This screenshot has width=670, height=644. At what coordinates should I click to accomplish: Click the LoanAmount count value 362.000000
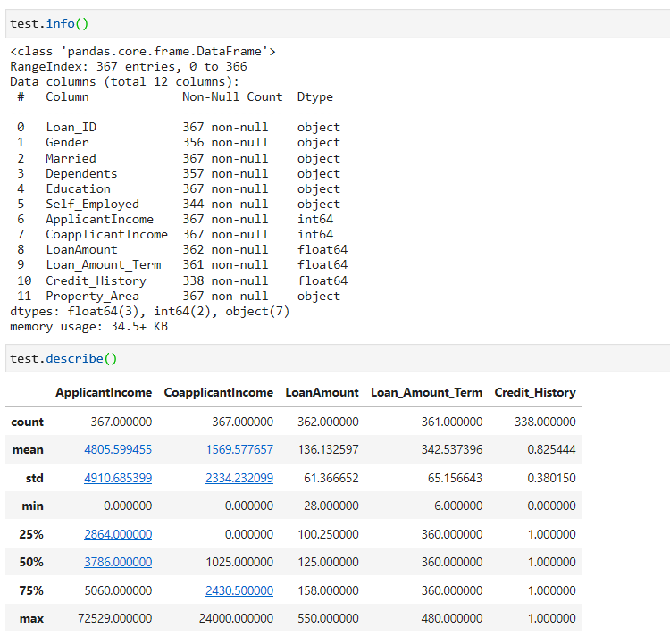tap(328, 422)
